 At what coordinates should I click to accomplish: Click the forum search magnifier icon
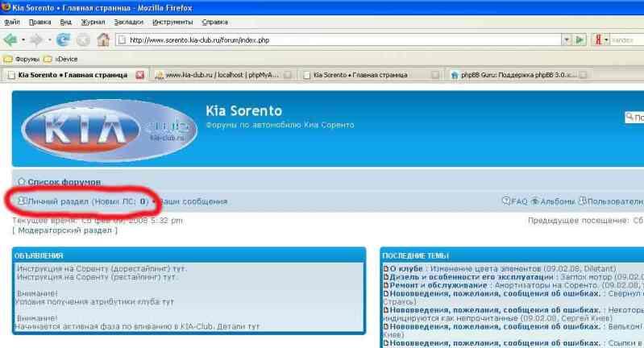pos(629,118)
